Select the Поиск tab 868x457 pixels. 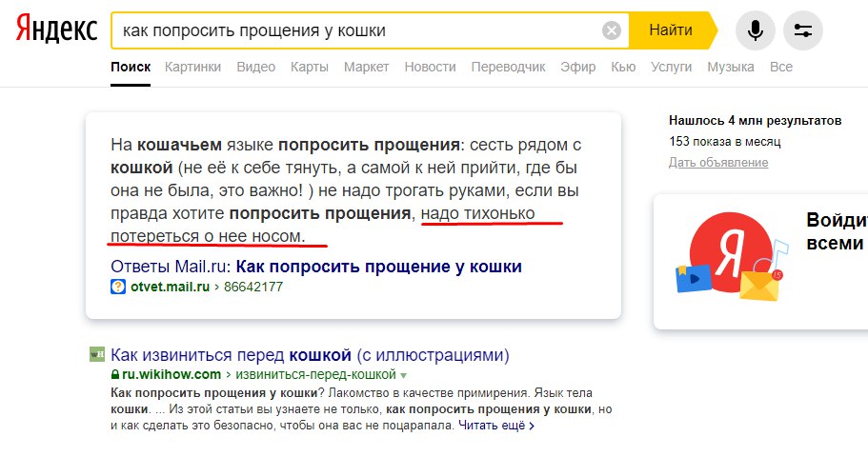pos(131,67)
